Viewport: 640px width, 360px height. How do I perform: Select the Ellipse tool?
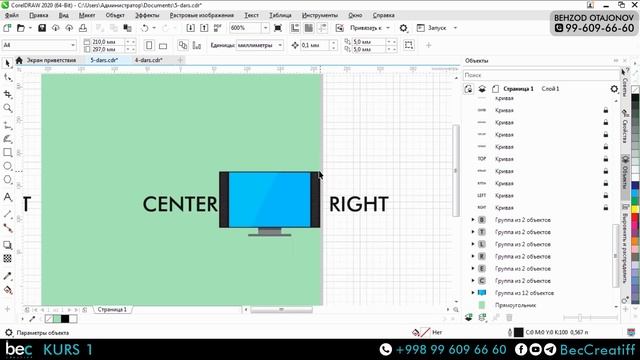point(7,166)
